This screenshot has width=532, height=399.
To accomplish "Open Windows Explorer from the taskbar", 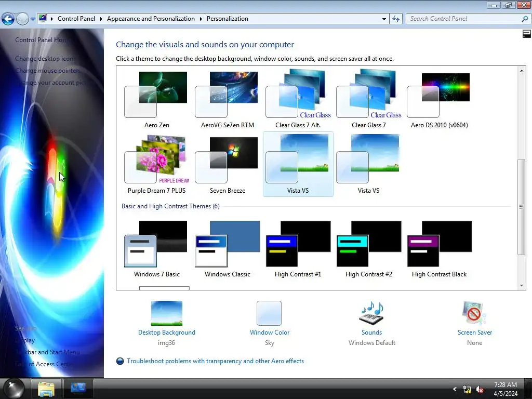I will [x=46, y=389].
